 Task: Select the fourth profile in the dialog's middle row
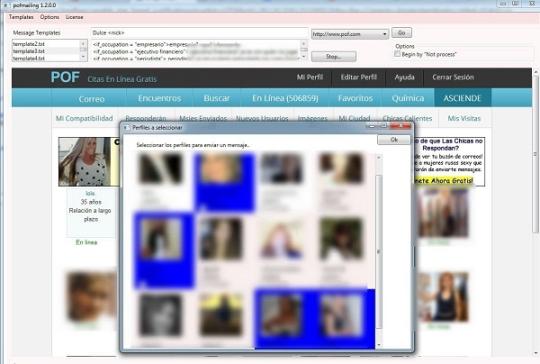pyautogui.click(x=341, y=238)
